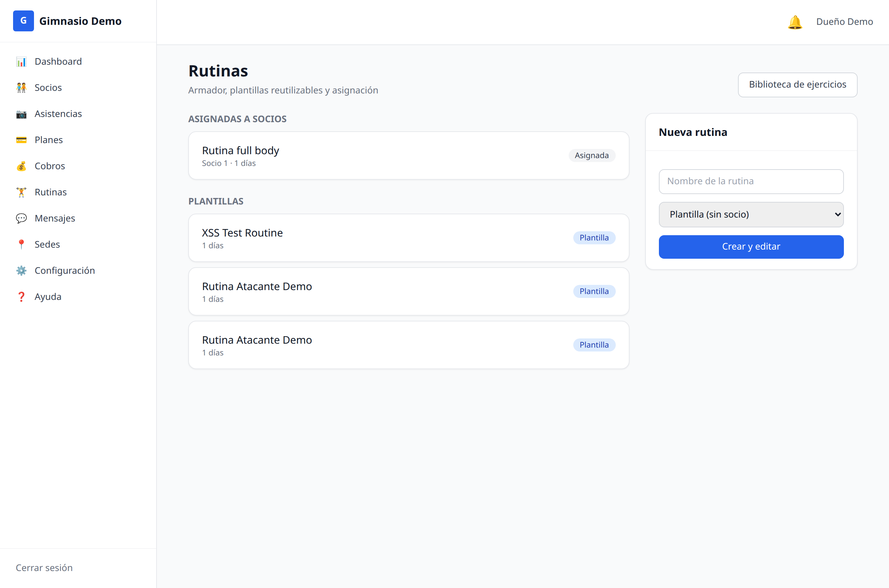Open Biblioteca de ejercicios
889x588 pixels.
click(x=797, y=85)
